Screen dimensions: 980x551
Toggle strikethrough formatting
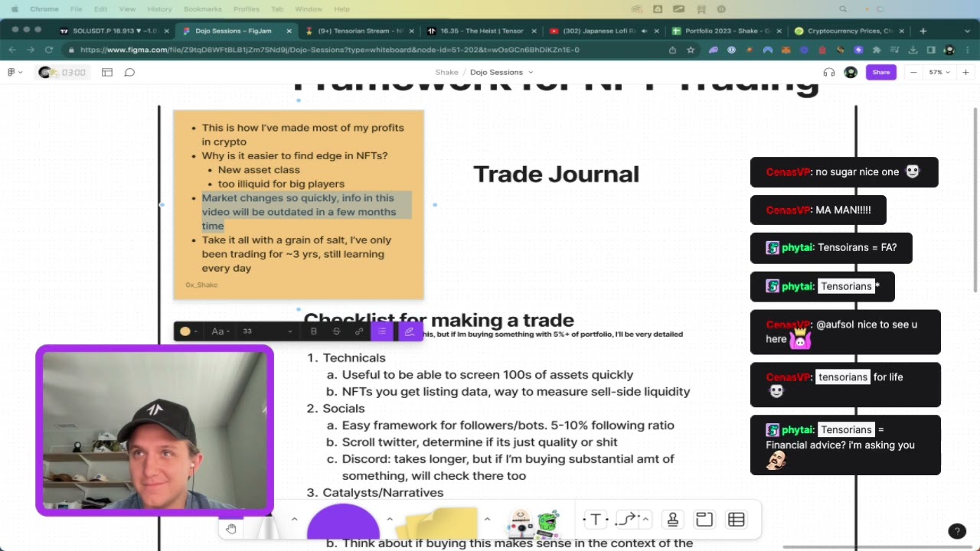(x=336, y=331)
